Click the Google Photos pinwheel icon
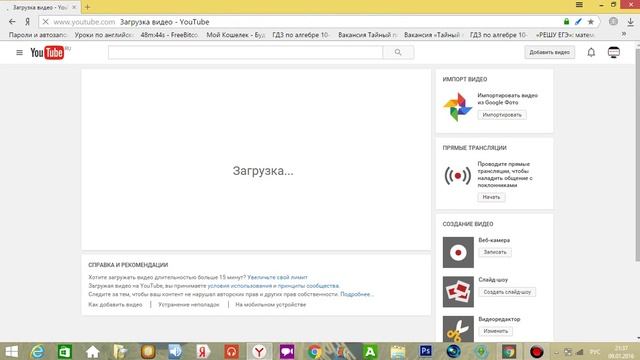Image resolution: width=640 pixels, height=360 pixels. coord(458,107)
